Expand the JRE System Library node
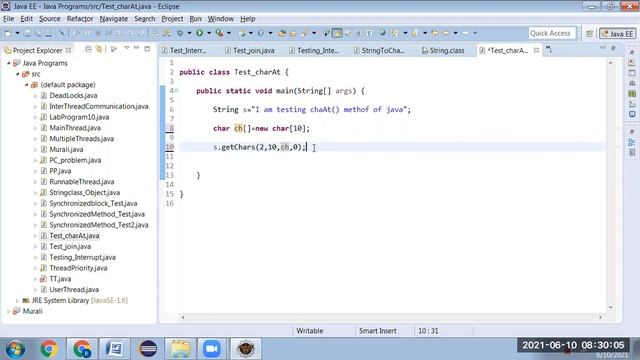The width and height of the screenshot is (640, 360). (x=17, y=300)
